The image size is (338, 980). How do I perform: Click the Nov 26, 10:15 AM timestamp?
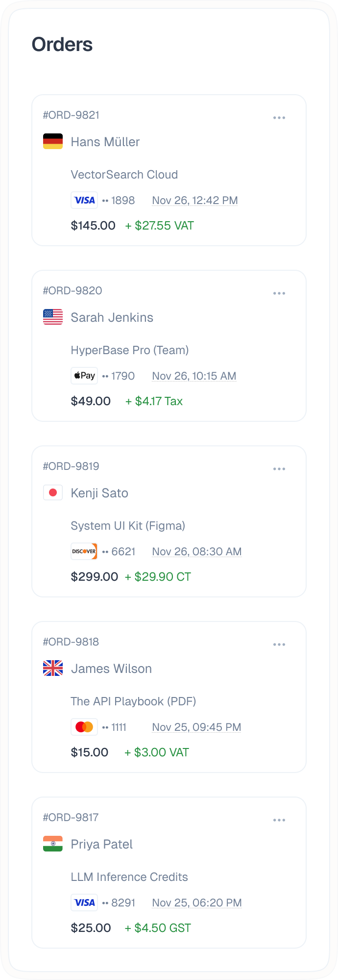tap(193, 376)
